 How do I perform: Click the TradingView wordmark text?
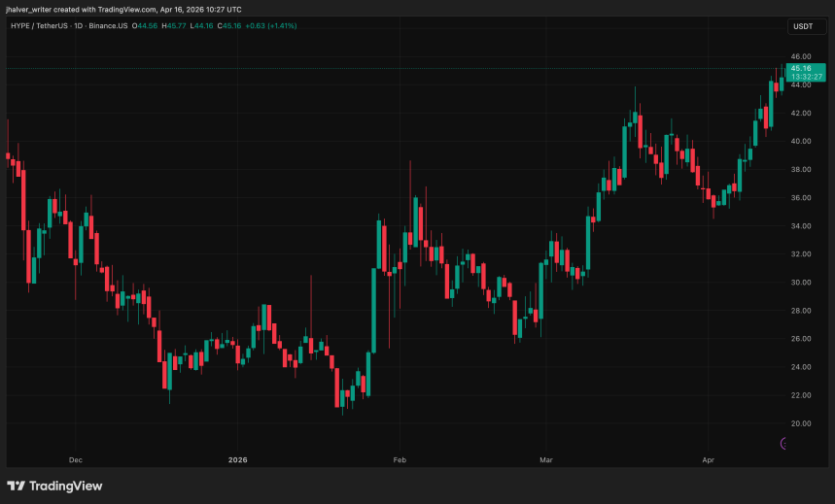[66, 486]
